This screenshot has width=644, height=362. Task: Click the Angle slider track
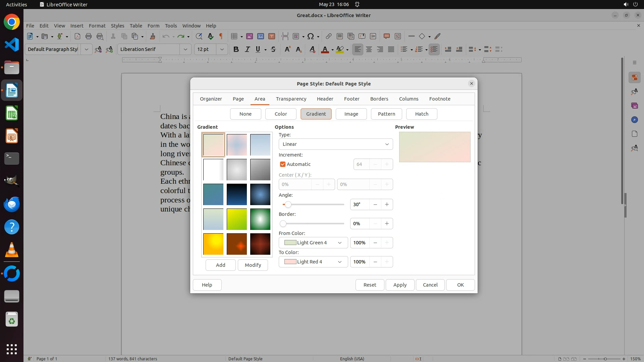point(315,204)
